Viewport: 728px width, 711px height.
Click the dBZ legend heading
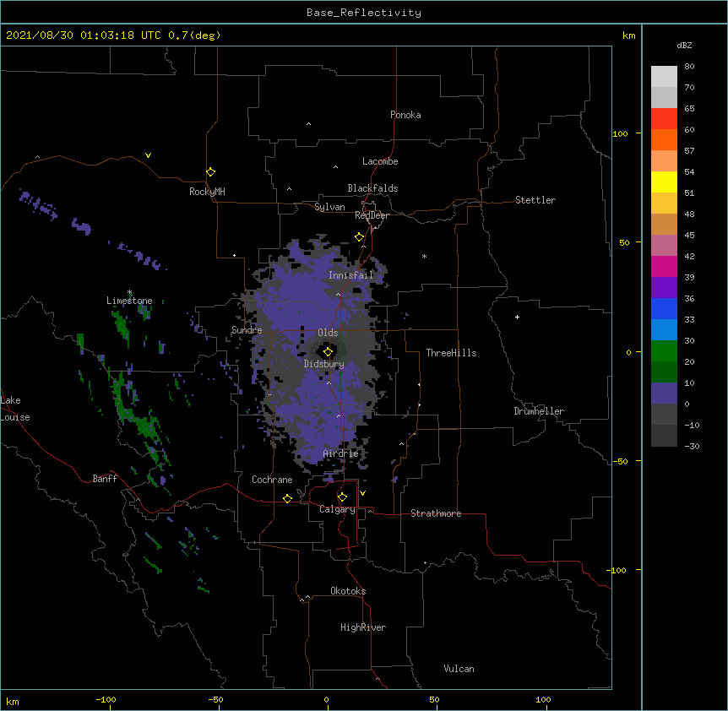pos(684,45)
